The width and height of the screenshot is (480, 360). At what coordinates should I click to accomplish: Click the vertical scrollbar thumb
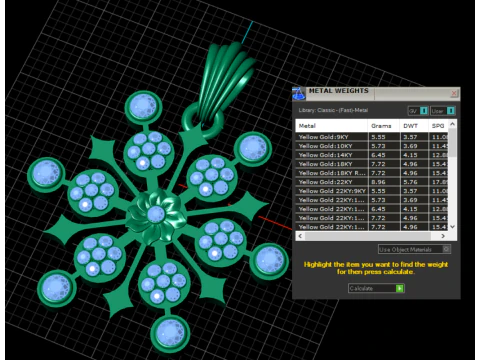click(x=452, y=143)
